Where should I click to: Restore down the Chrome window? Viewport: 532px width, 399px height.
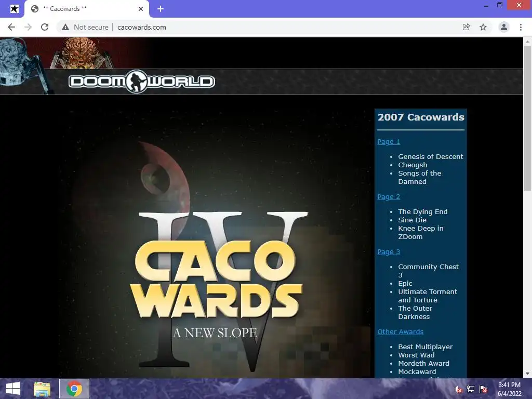coord(499,5)
